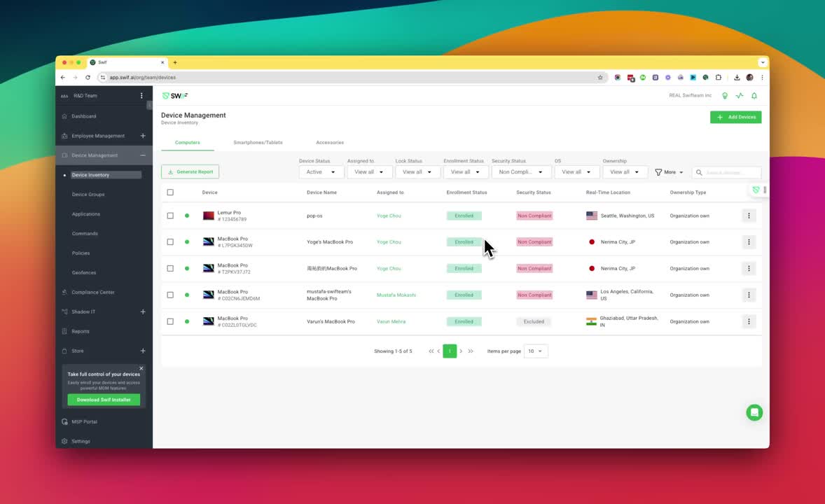The width and height of the screenshot is (825, 504).
Task: Check the T2PKV37J72 device checkbox
Action: 170,268
